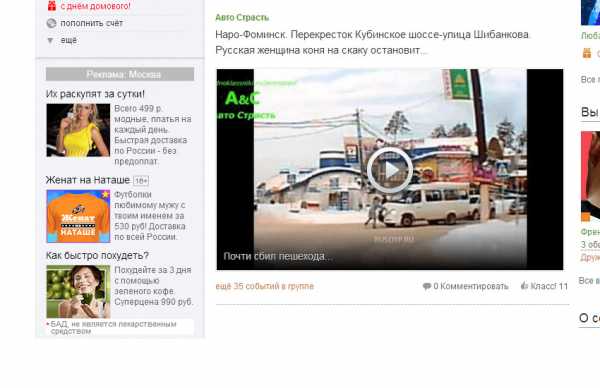Click the orange gift icon in right sidebar

(587, 53)
